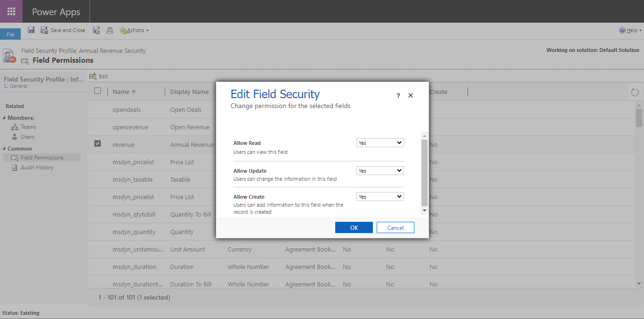644x319 pixels.
Task: Select the Taxable row checkbox
Action: pyautogui.click(x=98, y=179)
